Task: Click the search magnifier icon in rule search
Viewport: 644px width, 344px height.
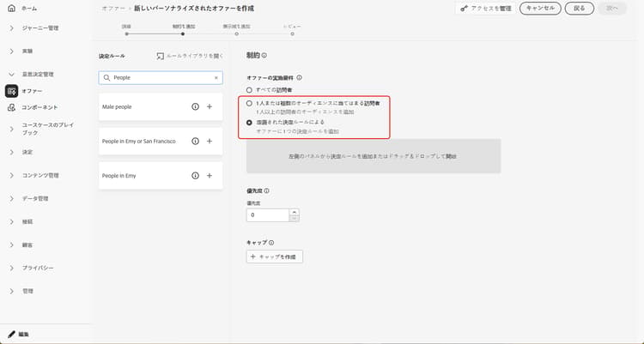Action: click(x=106, y=77)
